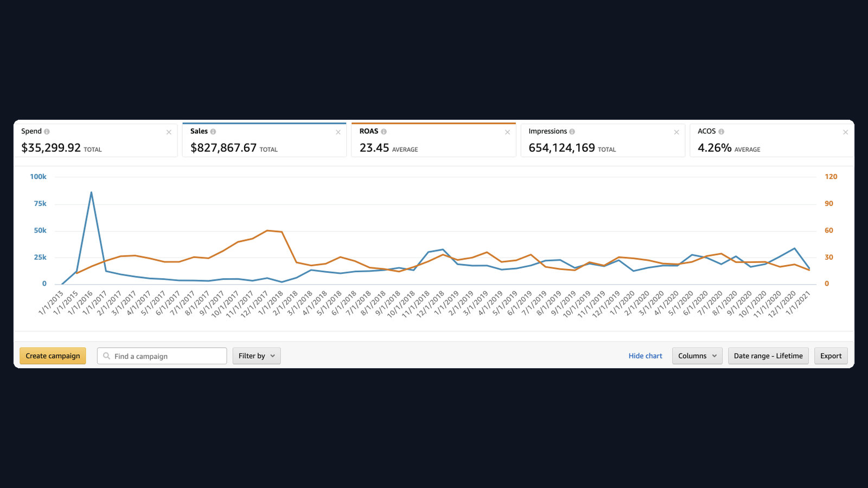Image resolution: width=868 pixels, height=488 pixels.
Task: Click the 1/1/2013 x-axis date label
Action: pos(51,303)
